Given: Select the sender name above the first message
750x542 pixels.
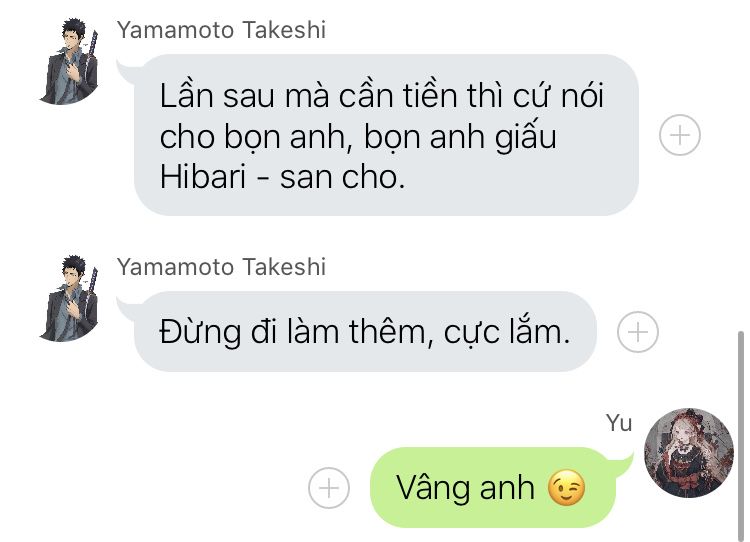Looking at the screenshot, I should pyautogui.click(x=221, y=30).
